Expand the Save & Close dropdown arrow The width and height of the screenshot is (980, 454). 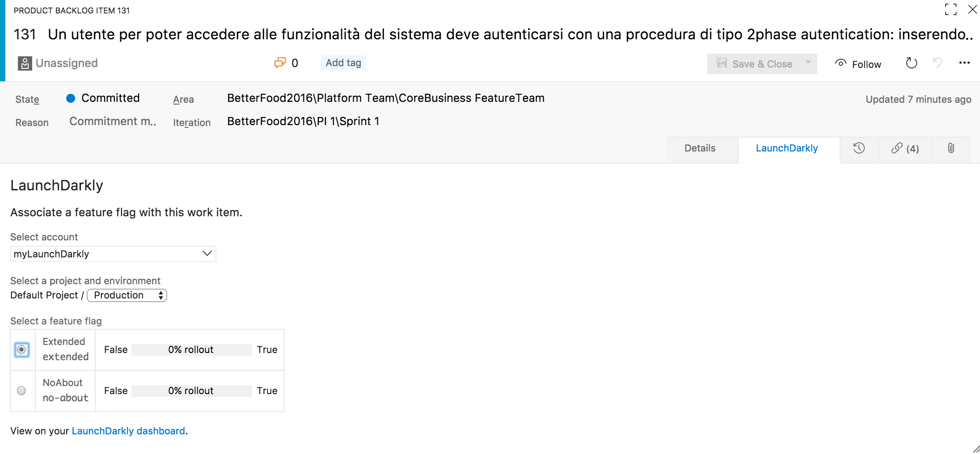808,63
